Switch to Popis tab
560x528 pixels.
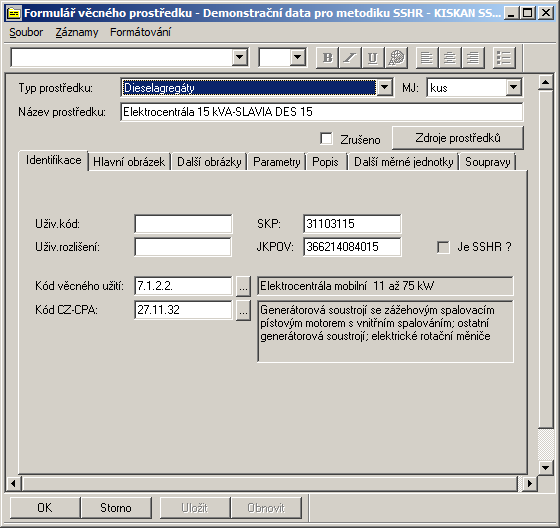pyautogui.click(x=325, y=162)
